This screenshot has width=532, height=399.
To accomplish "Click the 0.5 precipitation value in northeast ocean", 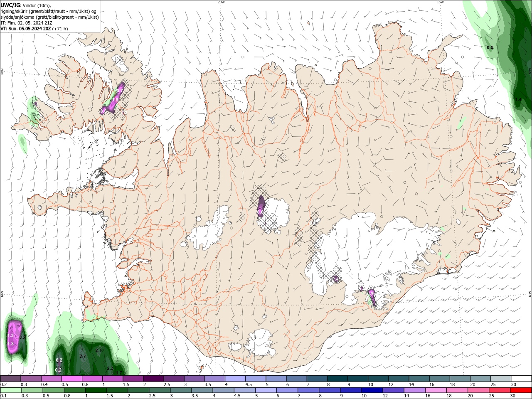I will pyautogui.click(x=490, y=47).
